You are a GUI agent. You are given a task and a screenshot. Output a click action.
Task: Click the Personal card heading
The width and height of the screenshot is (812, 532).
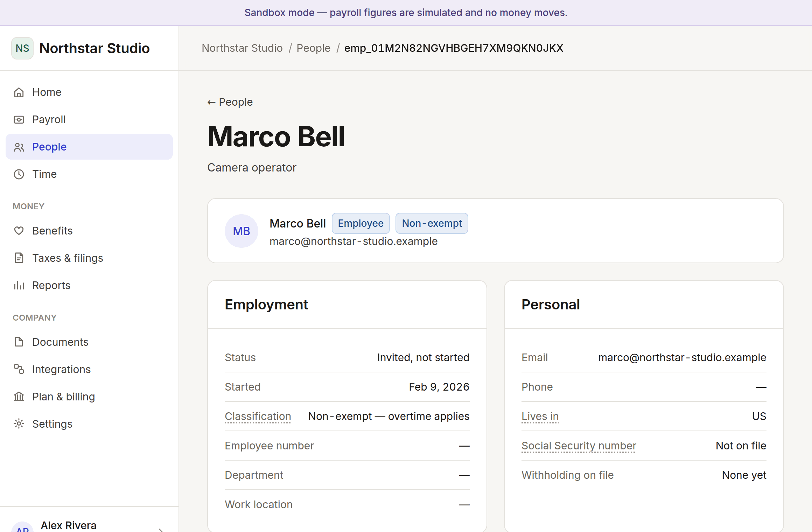tap(551, 304)
